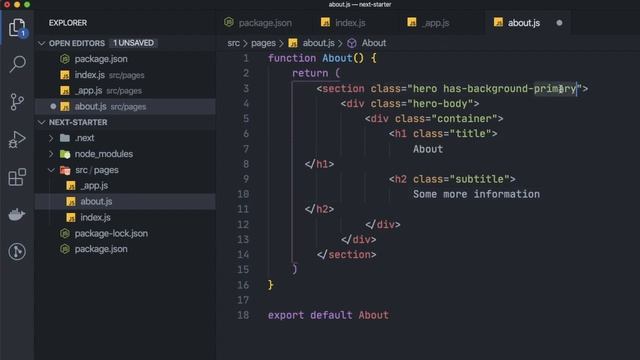Click the unsaved dot on about.js tab
The height and width of the screenshot is (360, 640).
coord(559,23)
